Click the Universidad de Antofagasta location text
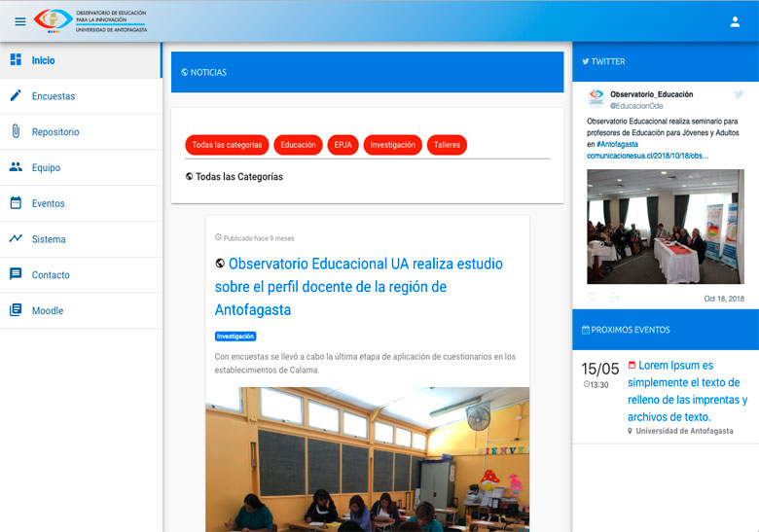The image size is (759, 532). point(684,431)
